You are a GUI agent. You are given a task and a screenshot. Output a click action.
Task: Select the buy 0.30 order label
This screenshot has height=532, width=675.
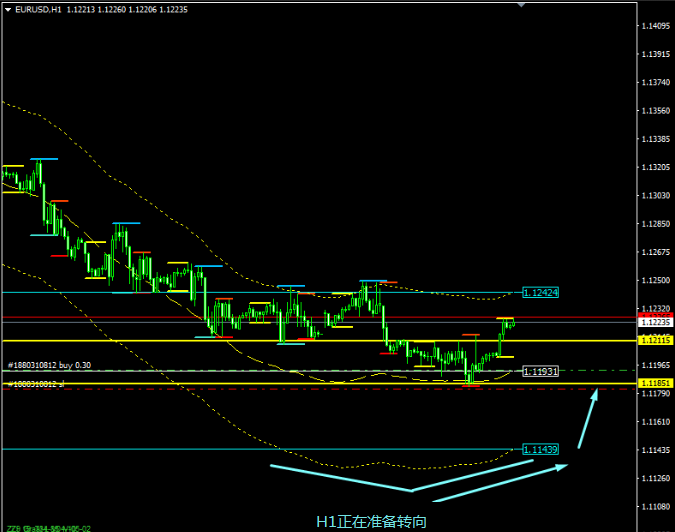tap(50, 366)
